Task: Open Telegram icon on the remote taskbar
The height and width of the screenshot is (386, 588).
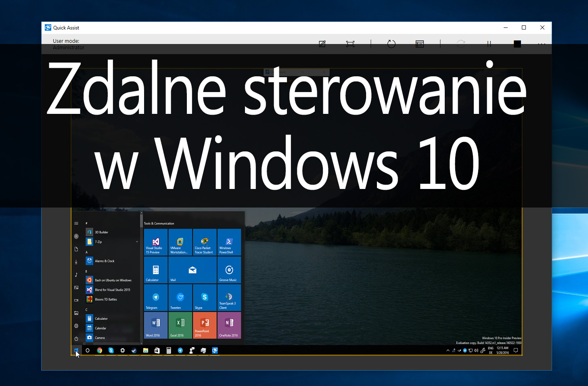Action: coord(180,350)
